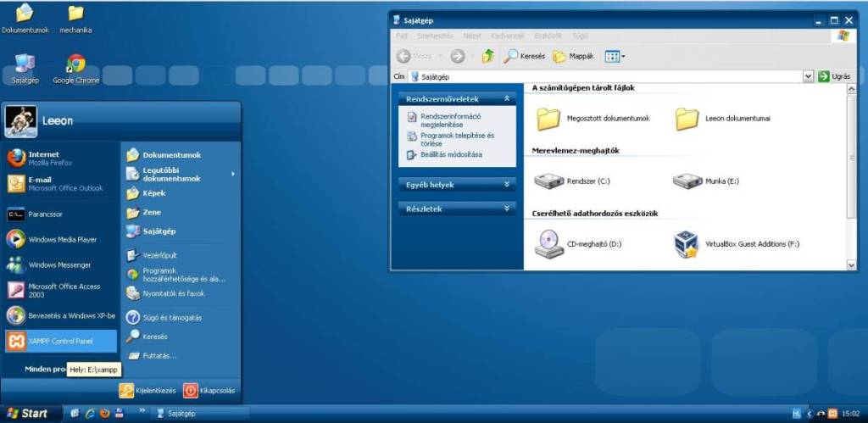Viewport: 868px width, 423px height.
Task: Open VirtualBox Guest Additions (F:) drive
Action: [x=686, y=244]
